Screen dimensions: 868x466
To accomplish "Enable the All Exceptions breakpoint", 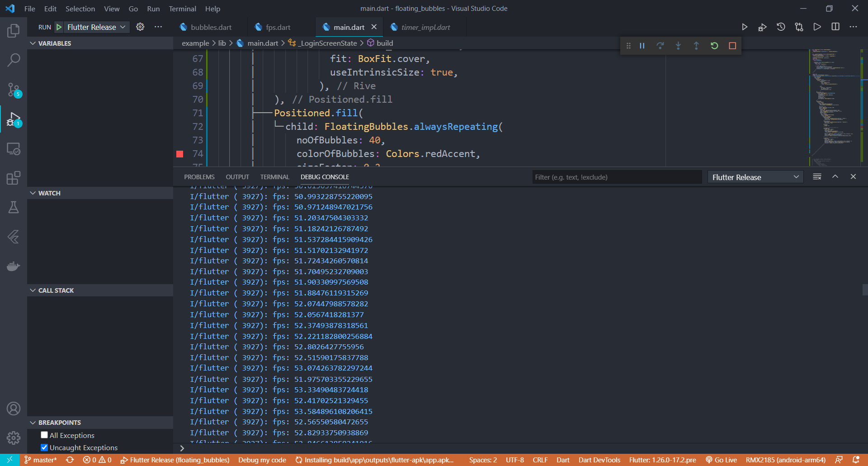I will click(44, 435).
